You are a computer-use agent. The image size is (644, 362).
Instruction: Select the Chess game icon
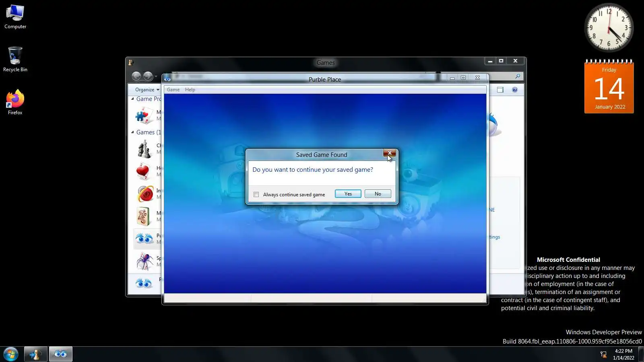(x=144, y=149)
